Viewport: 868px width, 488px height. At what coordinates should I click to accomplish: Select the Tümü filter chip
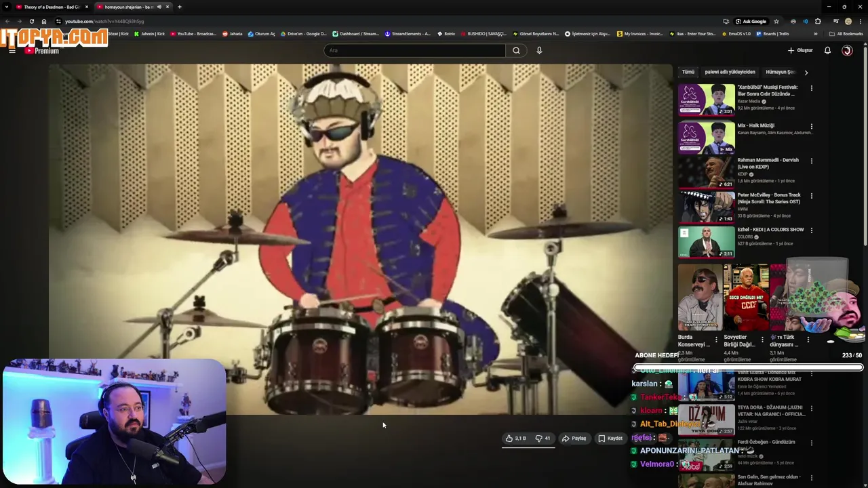click(x=688, y=72)
